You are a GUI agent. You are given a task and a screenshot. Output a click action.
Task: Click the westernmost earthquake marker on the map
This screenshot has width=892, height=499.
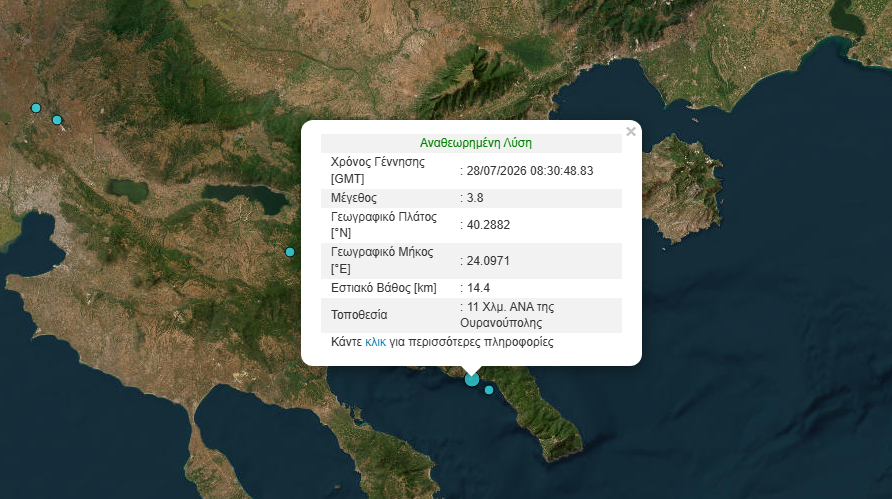pos(36,108)
